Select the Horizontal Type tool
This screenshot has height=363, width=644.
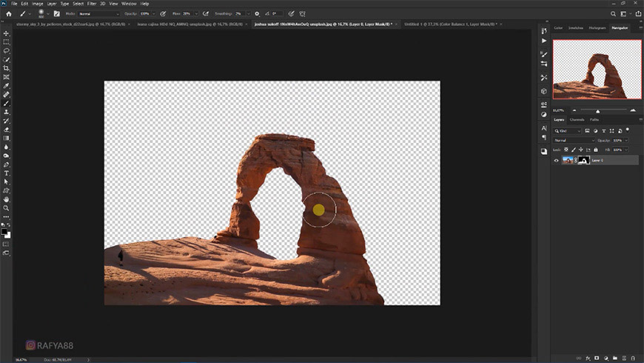point(6,173)
